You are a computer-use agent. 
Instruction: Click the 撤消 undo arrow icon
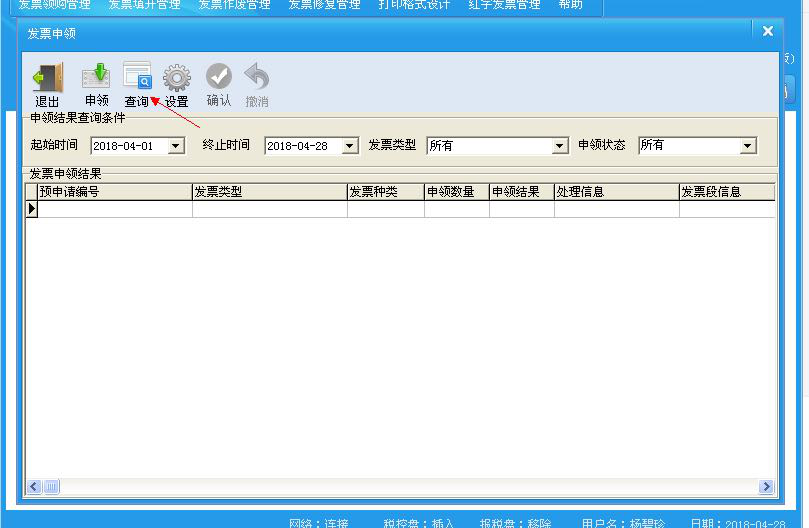coord(257,79)
